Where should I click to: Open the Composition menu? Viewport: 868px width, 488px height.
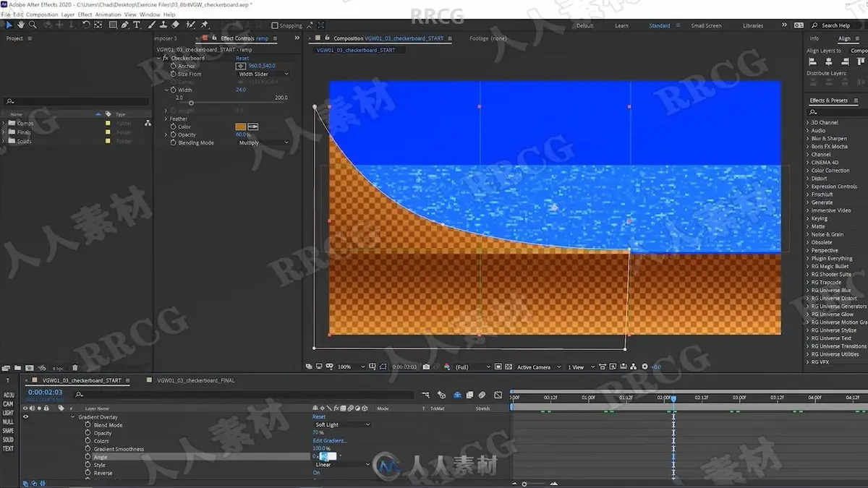pyautogui.click(x=42, y=14)
